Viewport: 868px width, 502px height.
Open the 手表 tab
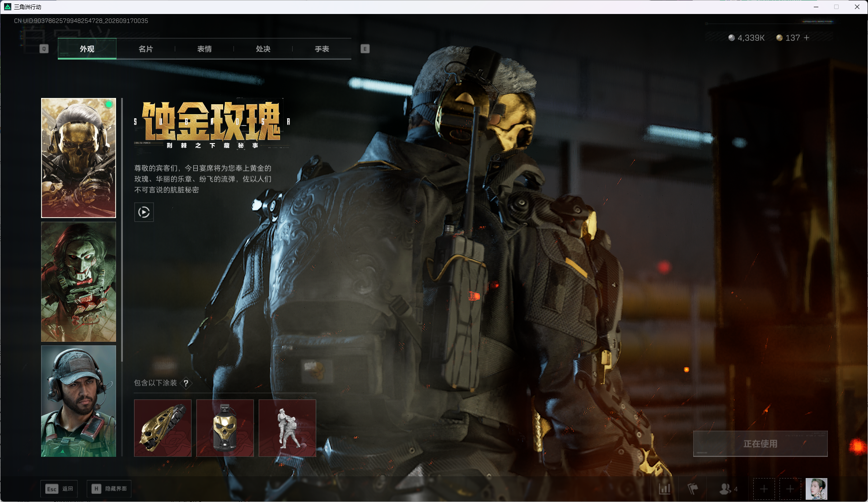point(322,49)
